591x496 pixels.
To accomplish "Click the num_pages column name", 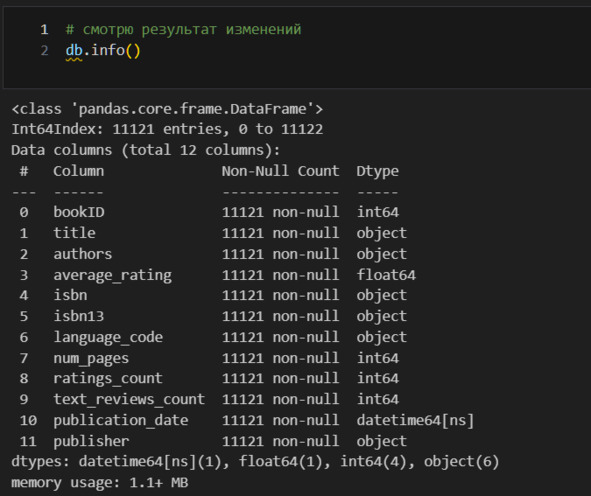I will coord(91,358).
